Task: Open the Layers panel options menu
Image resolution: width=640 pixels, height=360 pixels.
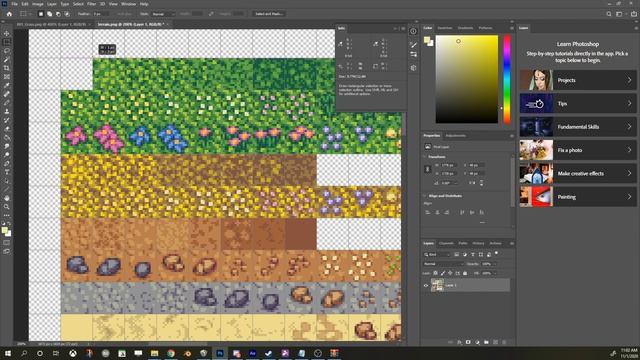Action: 511,244
